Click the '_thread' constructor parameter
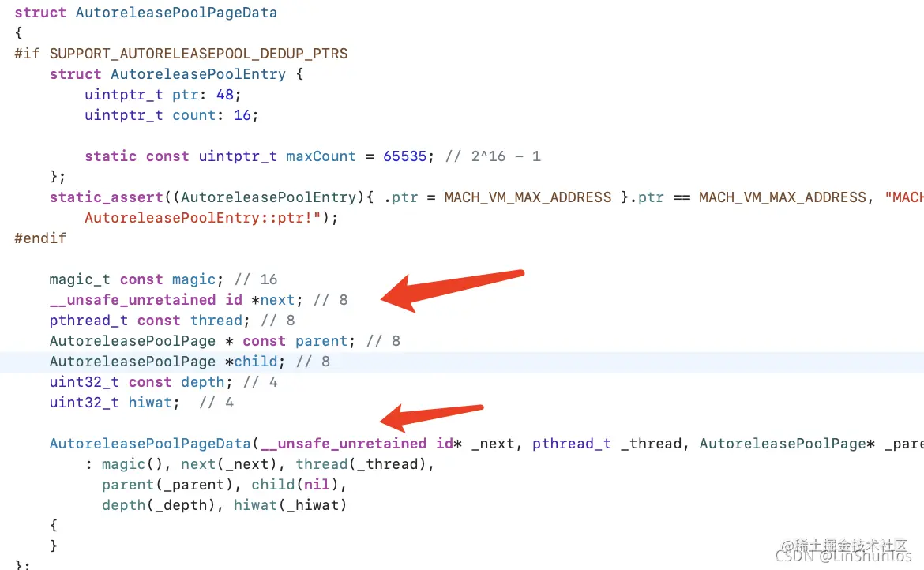The height and width of the screenshot is (570, 924). [651, 444]
